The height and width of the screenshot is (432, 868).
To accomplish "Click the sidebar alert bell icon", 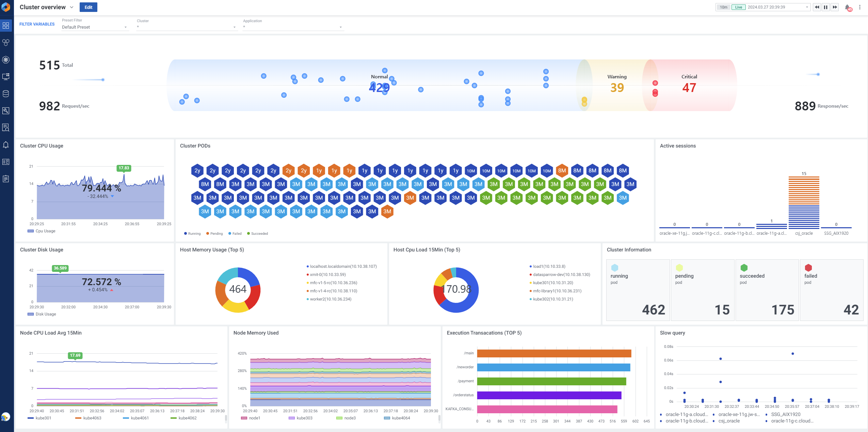I will [x=6, y=145].
